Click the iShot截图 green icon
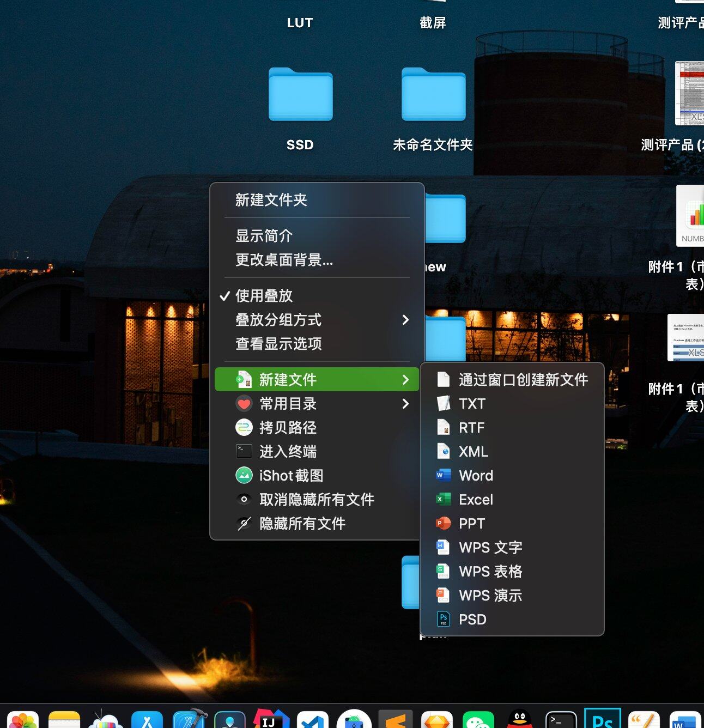Screen dimensions: 704x728 (244, 476)
